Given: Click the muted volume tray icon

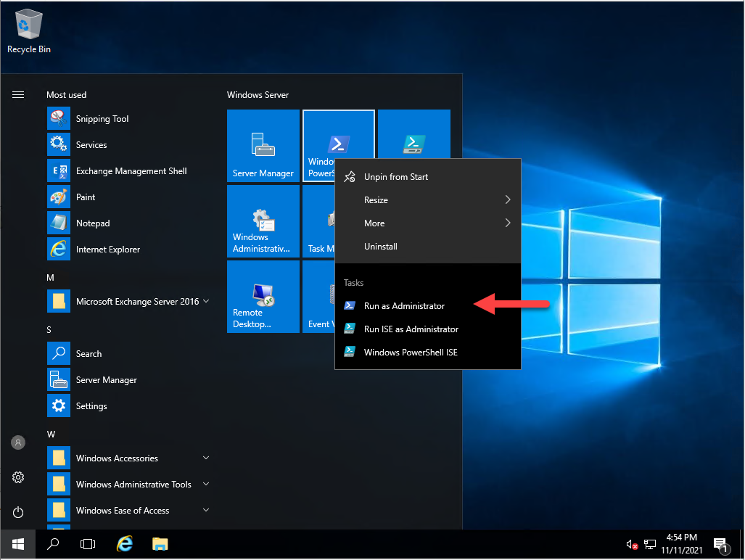Looking at the screenshot, I should pos(632,545).
